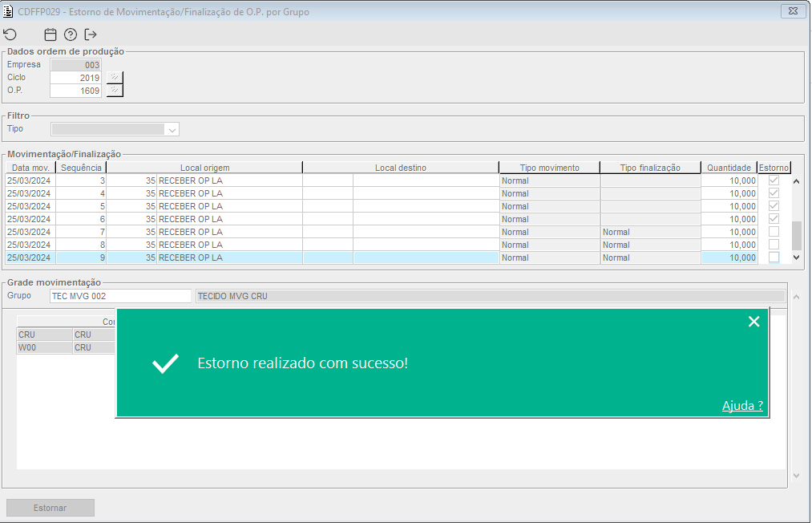
Task: Open the lookup button beside Ciclo
Action: [x=115, y=77]
